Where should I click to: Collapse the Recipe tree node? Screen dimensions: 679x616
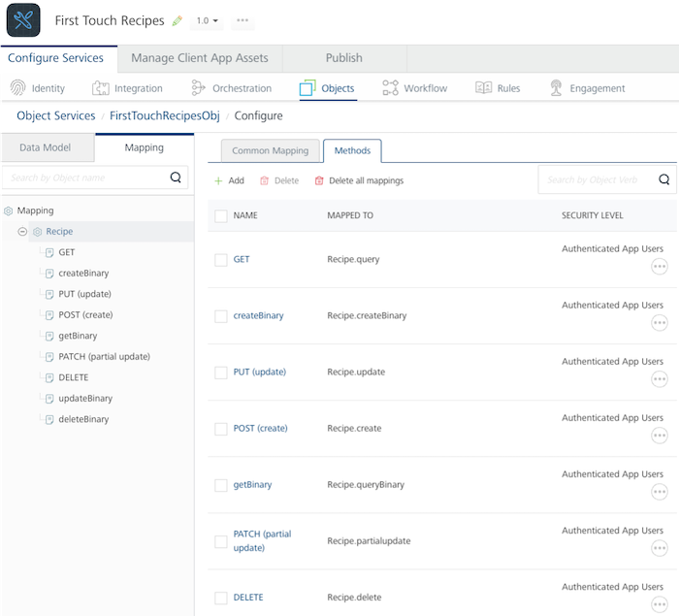click(22, 231)
